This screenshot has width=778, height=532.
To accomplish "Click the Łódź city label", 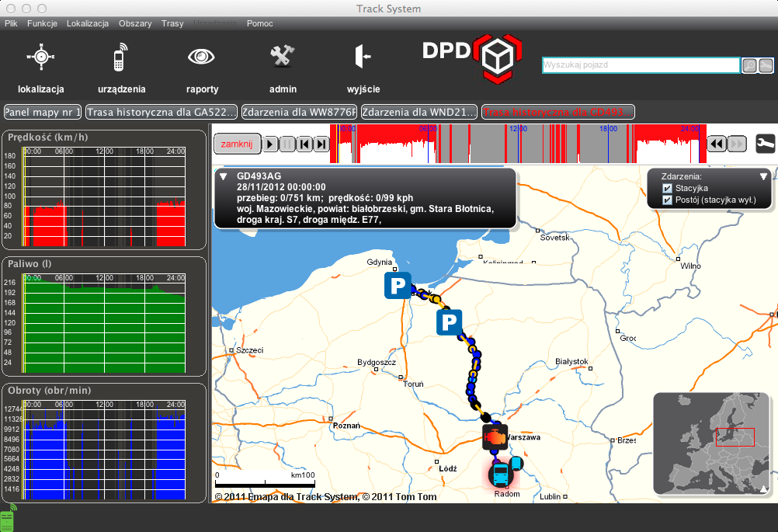I will coord(448,468).
